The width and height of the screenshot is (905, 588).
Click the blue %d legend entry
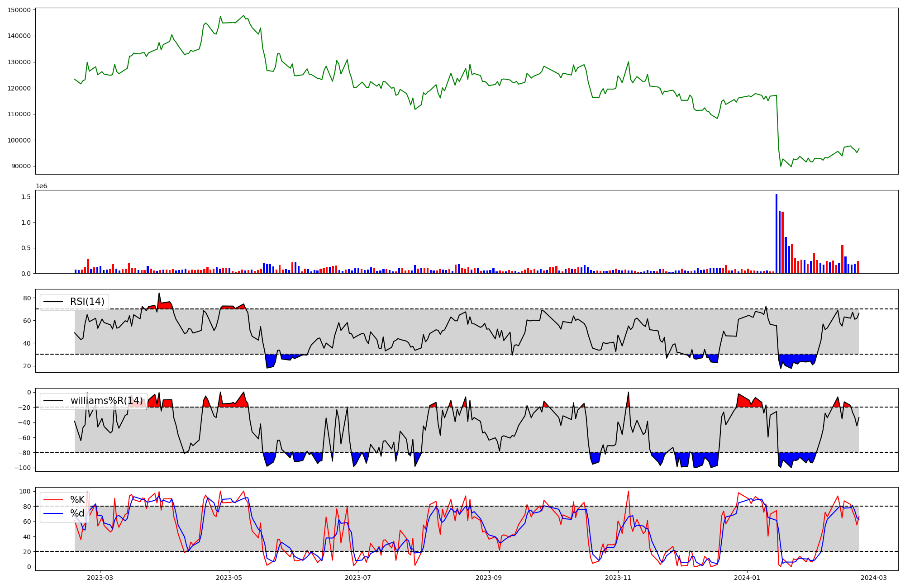(77, 513)
